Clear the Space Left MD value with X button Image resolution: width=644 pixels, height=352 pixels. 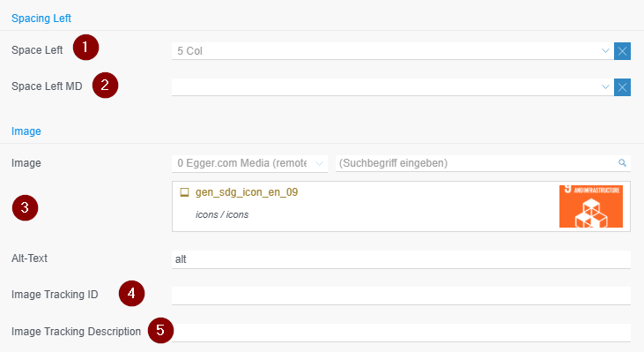click(x=622, y=87)
